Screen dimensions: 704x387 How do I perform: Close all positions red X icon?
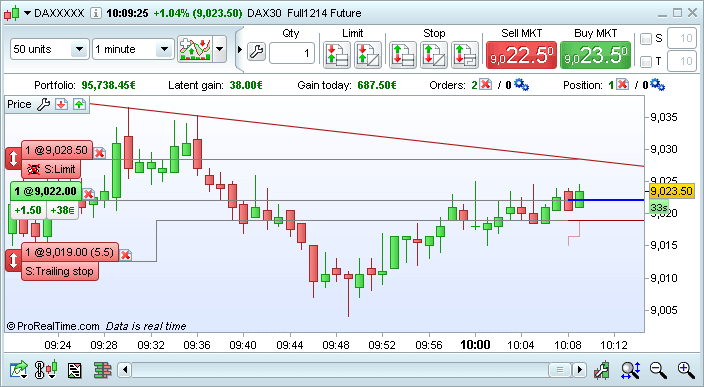(x=622, y=85)
